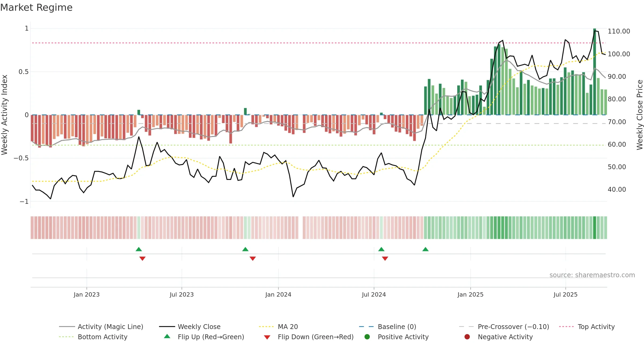Image resolution: width=644 pixels, height=362 pixels.
Task: Click the red Flip Down triangle in legend
Action: click(x=267, y=337)
